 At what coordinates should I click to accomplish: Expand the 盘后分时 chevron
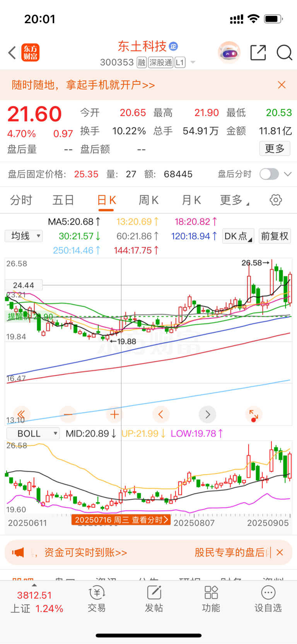(x=288, y=174)
